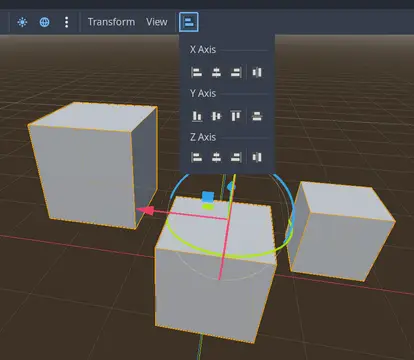This screenshot has height=360, width=414.
Task: Click the yellow-green rotation ring of gizmo
Action: point(233,256)
